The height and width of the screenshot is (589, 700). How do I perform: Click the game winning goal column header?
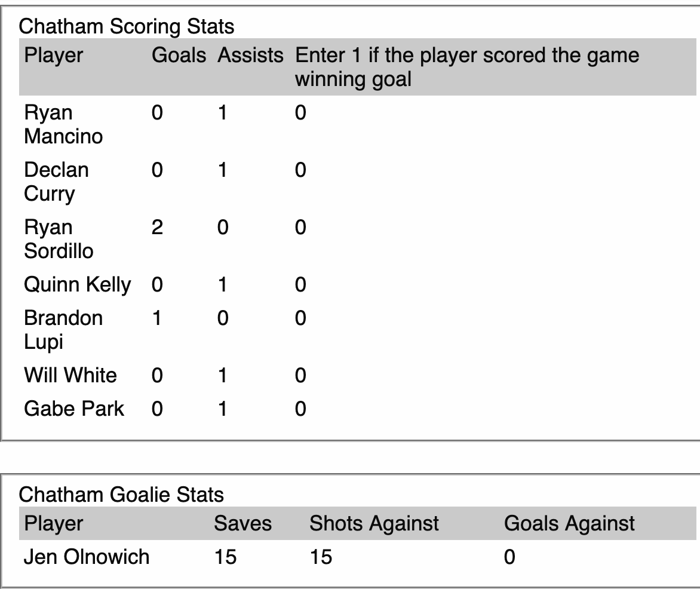click(x=467, y=67)
